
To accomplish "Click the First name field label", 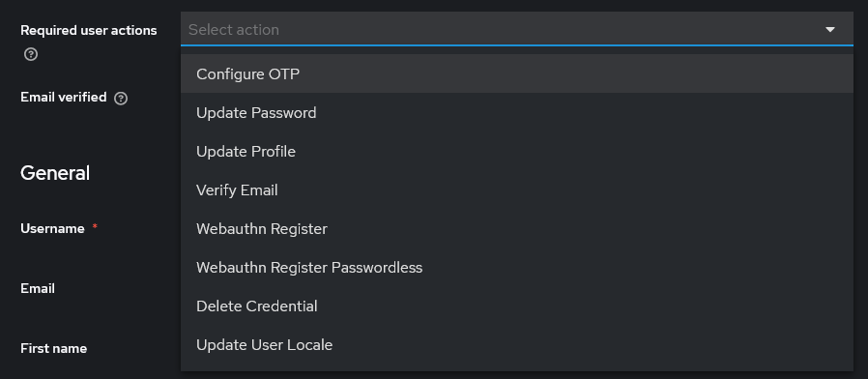I will coord(53,348).
